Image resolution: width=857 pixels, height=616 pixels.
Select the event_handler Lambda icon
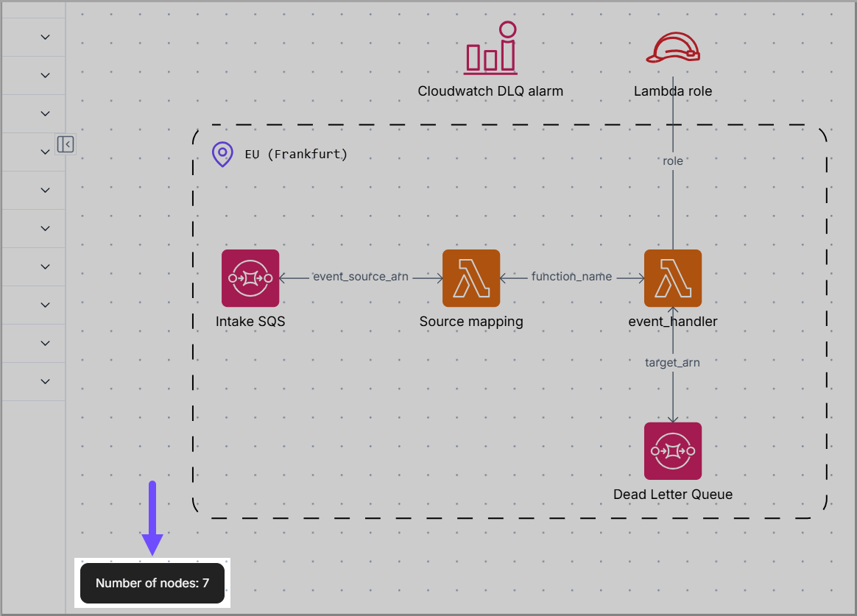click(x=672, y=278)
